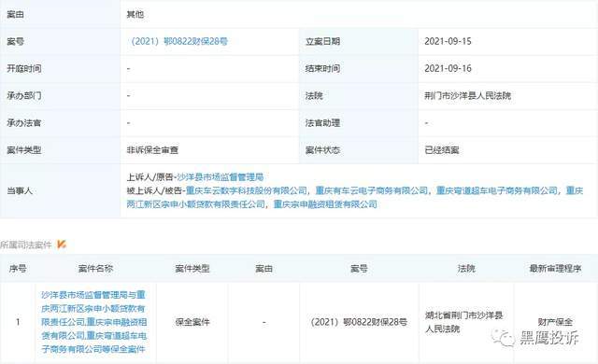Click the case status value 已经结案
598x364 pixels.
click(442, 150)
